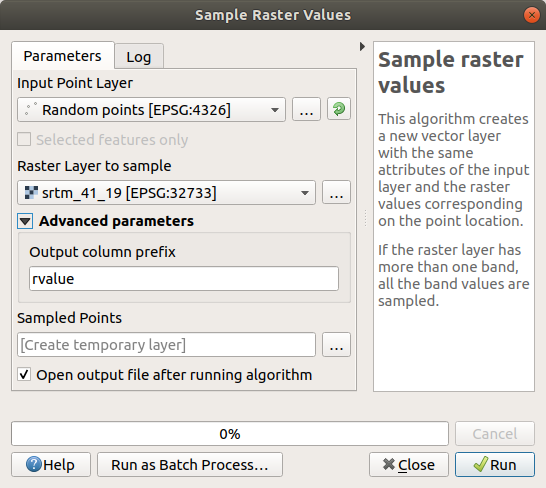Click the 'Sampled Points' label

pos(69,318)
